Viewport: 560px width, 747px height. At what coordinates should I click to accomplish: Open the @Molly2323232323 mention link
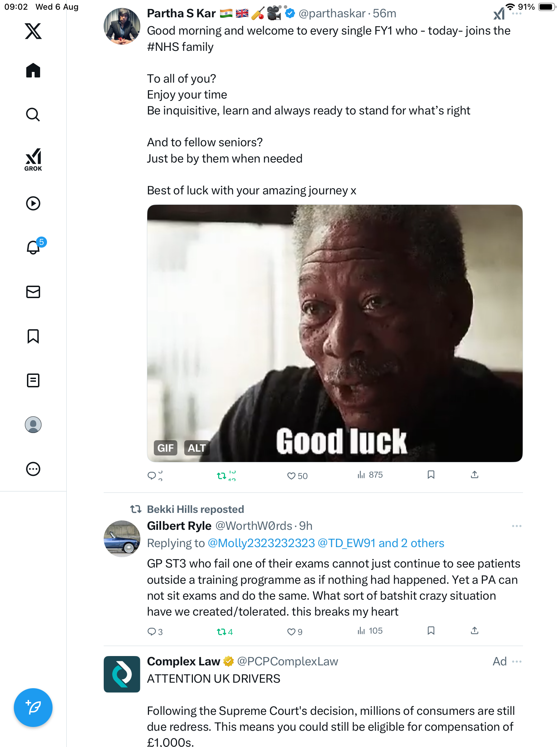(261, 543)
